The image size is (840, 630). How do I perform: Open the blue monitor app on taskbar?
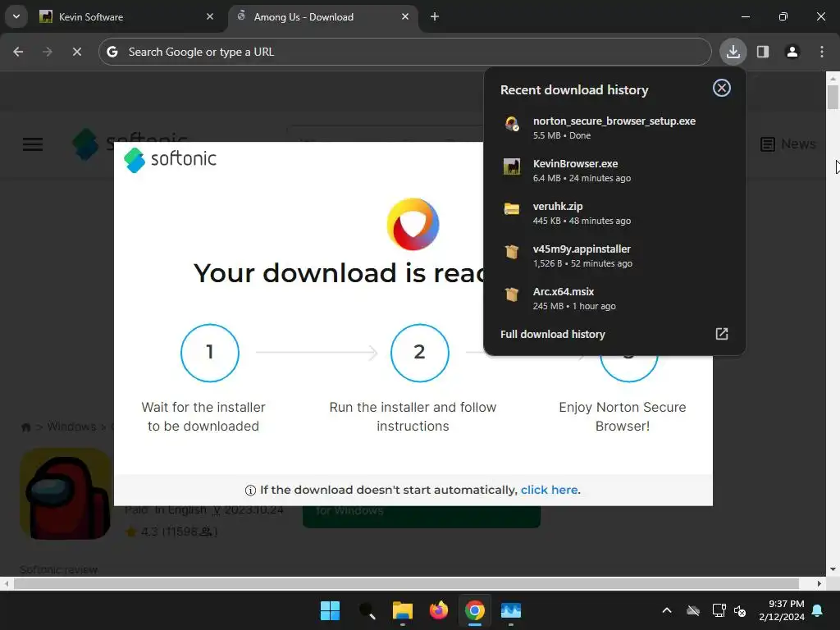[511, 610]
